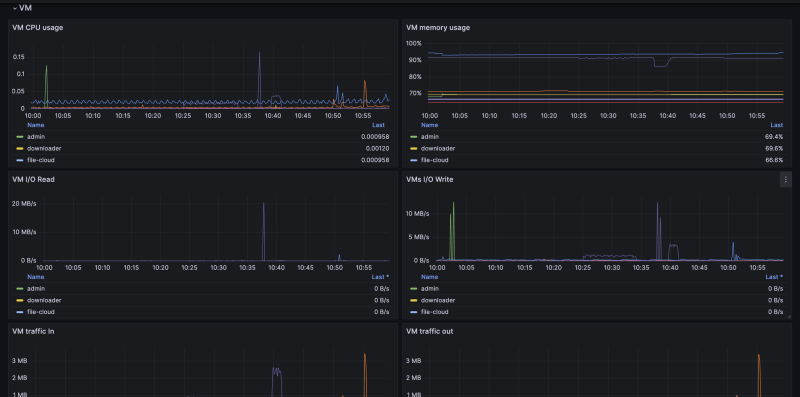The width and height of the screenshot is (800, 397).
Task: Click the purple spike in VM I/O Read graph
Action: (263, 230)
